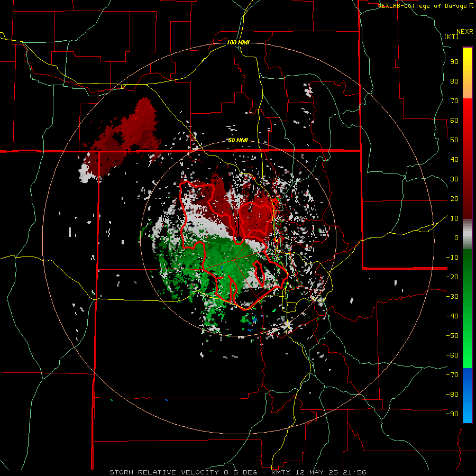The height and width of the screenshot is (476, 476).
Task: Click the 50 value on the velocity scale
Action: pos(454,140)
